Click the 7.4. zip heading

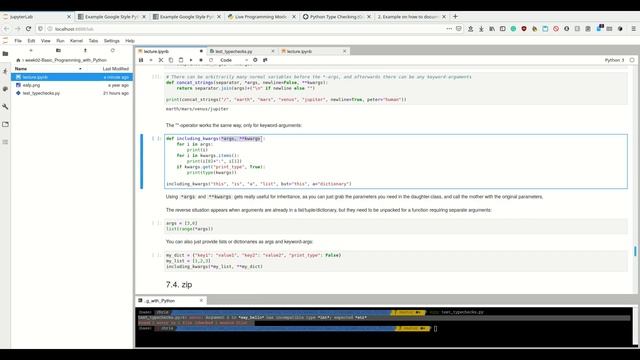pyautogui.click(x=179, y=284)
